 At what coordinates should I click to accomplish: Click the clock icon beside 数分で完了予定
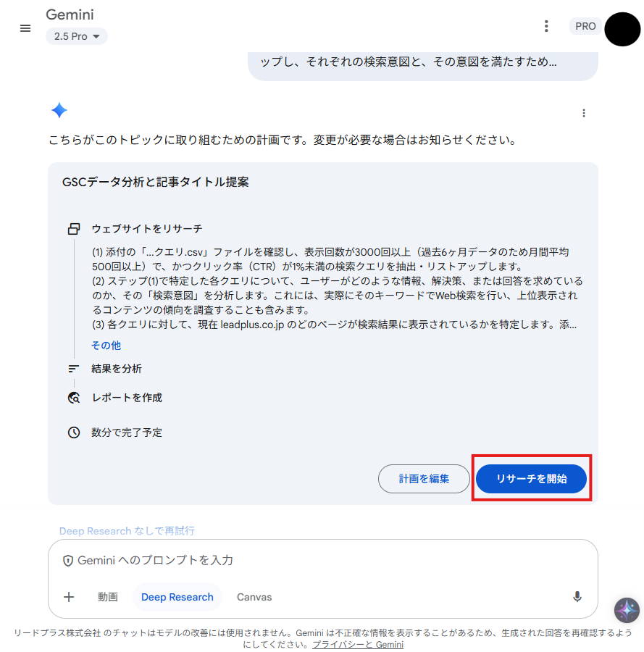tap(74, 432)
